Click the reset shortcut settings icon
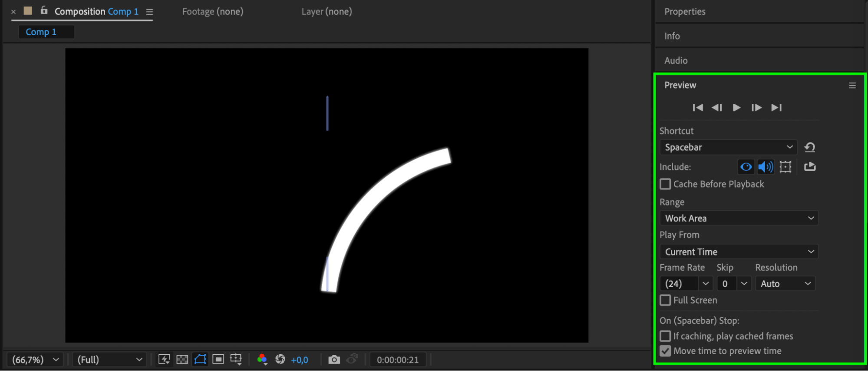868x371 pixels. [x=810, y=147]
